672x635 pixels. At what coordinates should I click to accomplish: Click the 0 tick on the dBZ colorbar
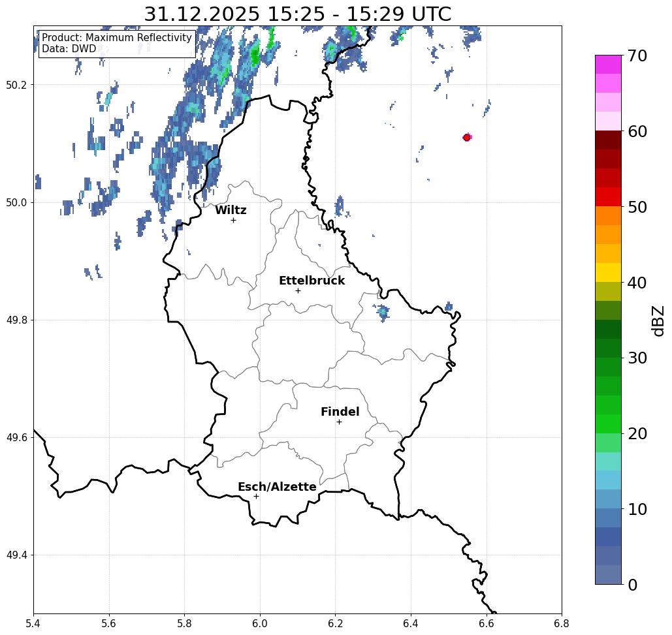[x=633, y=585]
